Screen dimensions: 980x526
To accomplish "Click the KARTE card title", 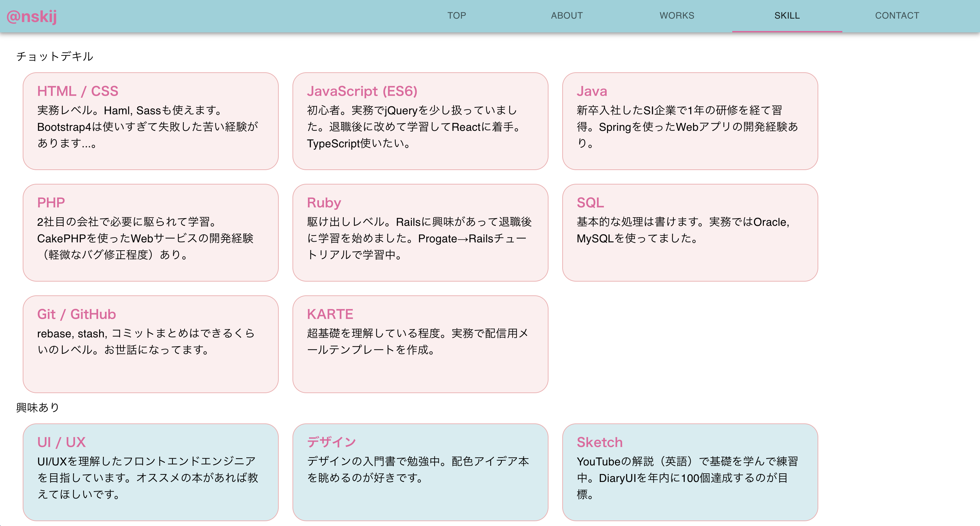I will (330, 314).
